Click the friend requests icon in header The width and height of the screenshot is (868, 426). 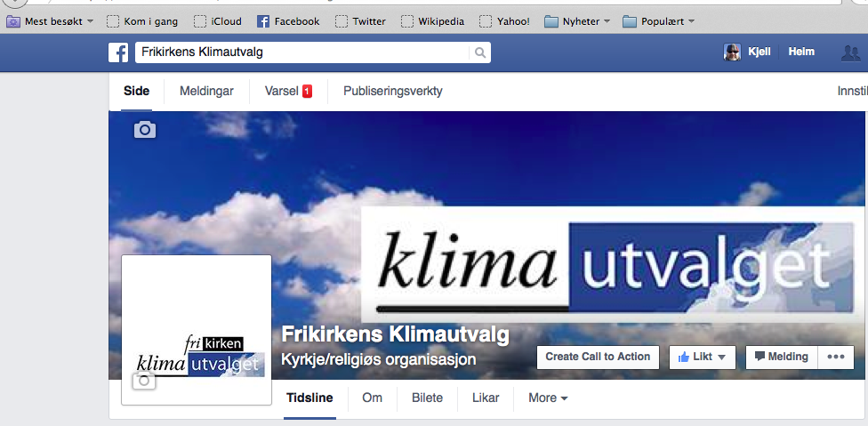tap(851, 52)
